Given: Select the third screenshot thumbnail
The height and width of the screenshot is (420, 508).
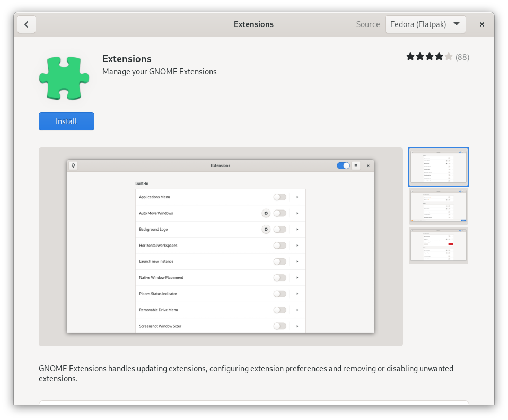Looking at the screenshot, I should [438, 246].
